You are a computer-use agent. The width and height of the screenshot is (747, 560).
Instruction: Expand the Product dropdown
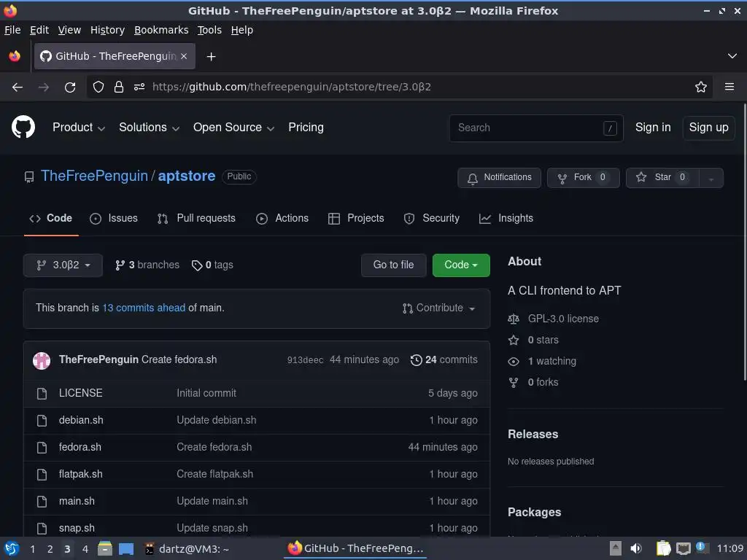(x=79, y=128)
